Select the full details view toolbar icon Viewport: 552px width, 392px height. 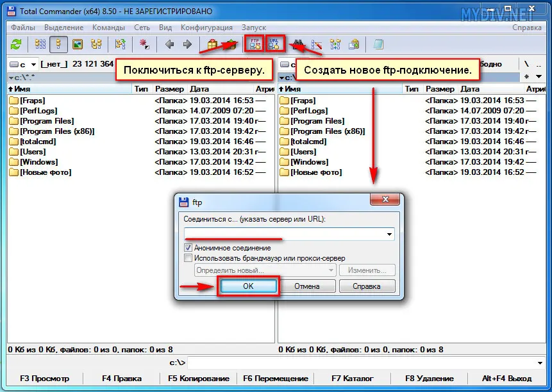click(58, 44)
